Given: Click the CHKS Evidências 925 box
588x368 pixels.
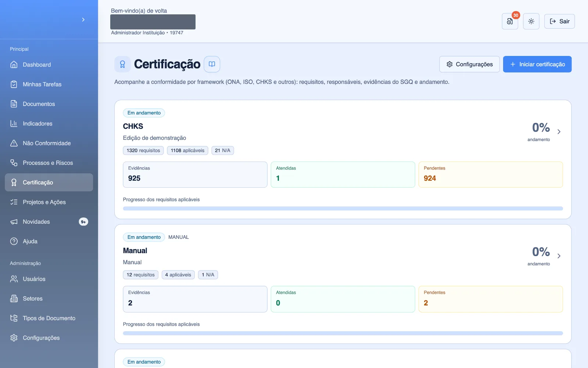Looking at the screenshot, I should tap(195, 175).
